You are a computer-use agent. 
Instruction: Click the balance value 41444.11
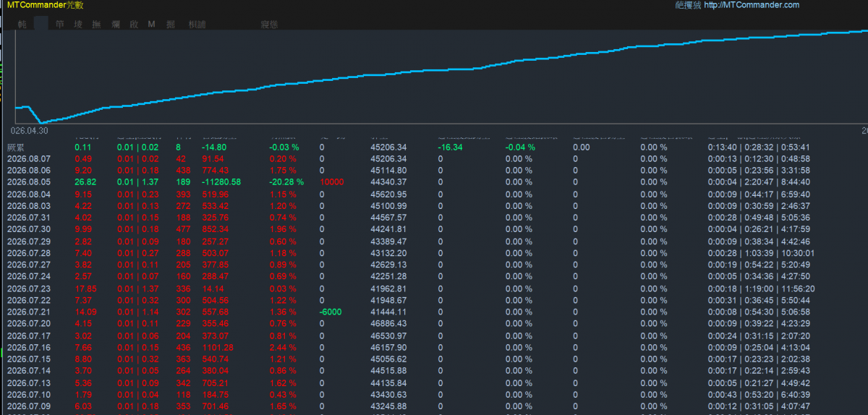[x=388, y=312]
